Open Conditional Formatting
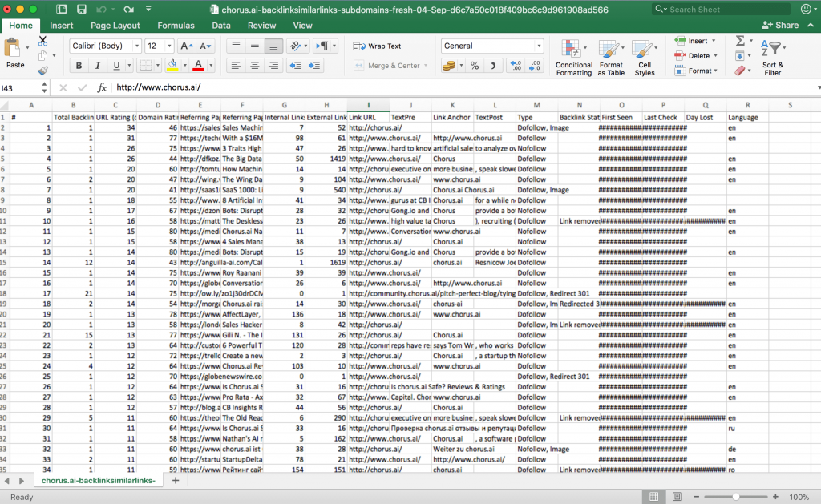 573,57
